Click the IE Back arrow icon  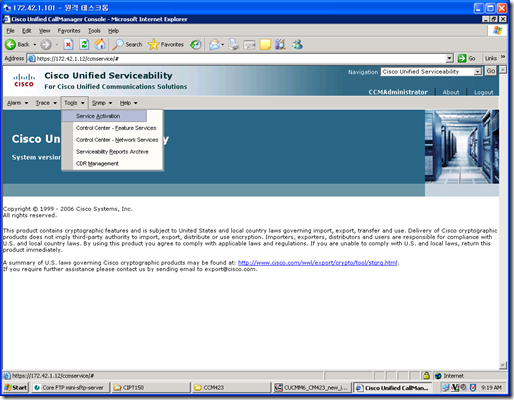[x=10, y=44]
